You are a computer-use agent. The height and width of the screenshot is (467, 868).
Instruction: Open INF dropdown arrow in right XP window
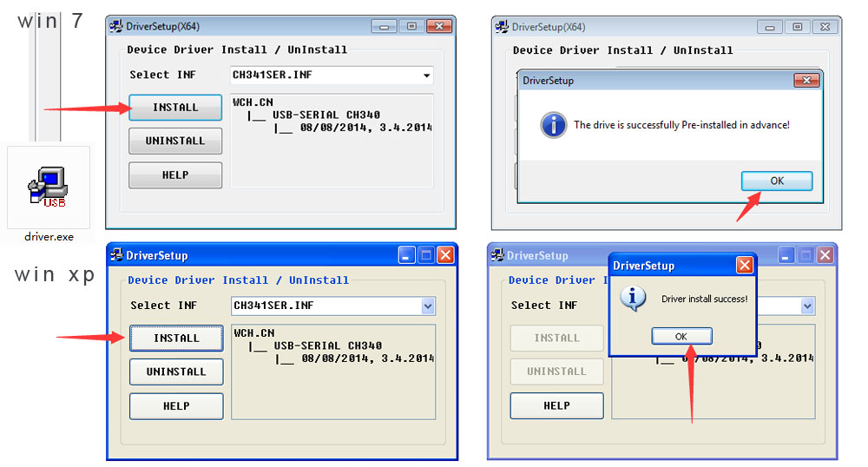807,306
